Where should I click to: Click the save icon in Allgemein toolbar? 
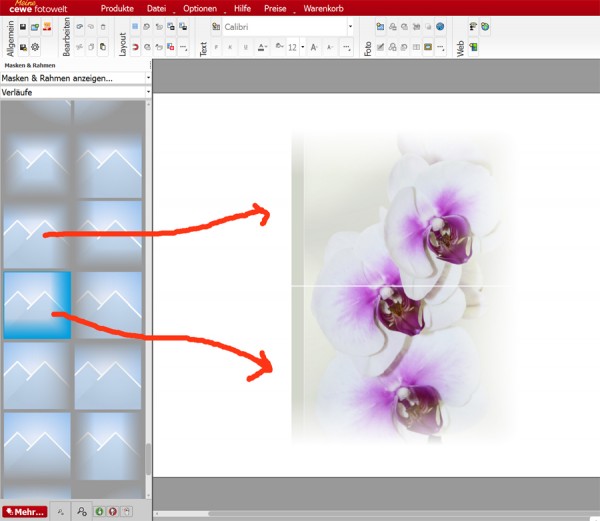pos(22,27)
